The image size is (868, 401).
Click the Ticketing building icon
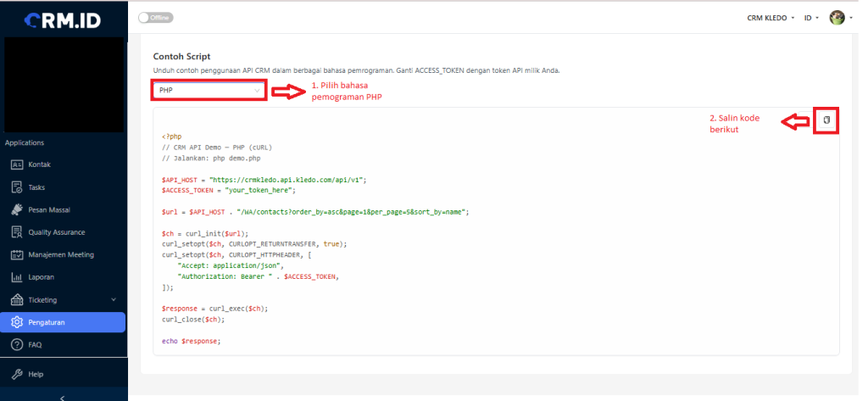(x=17, y=299)
